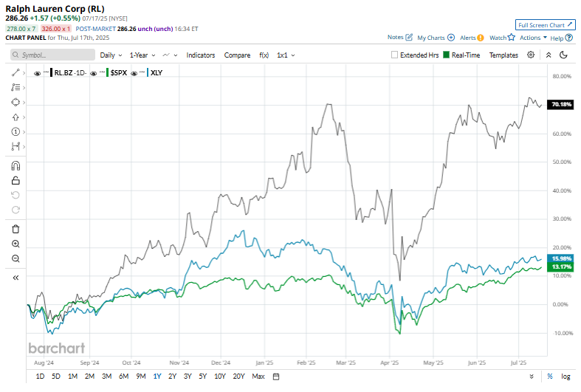Open the numbered marker tool
The height and width of the screenshot is (392, 581).
[16, 132]
